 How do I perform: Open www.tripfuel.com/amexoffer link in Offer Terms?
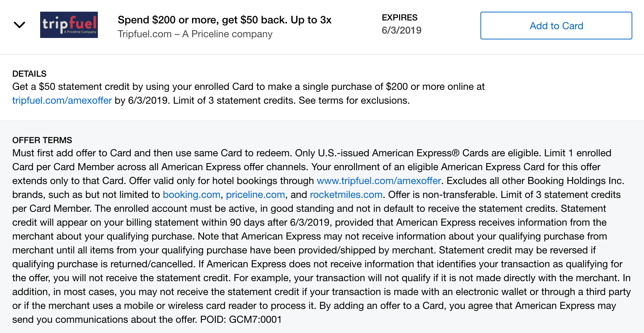pyautogui.click(x=379, y=181)
